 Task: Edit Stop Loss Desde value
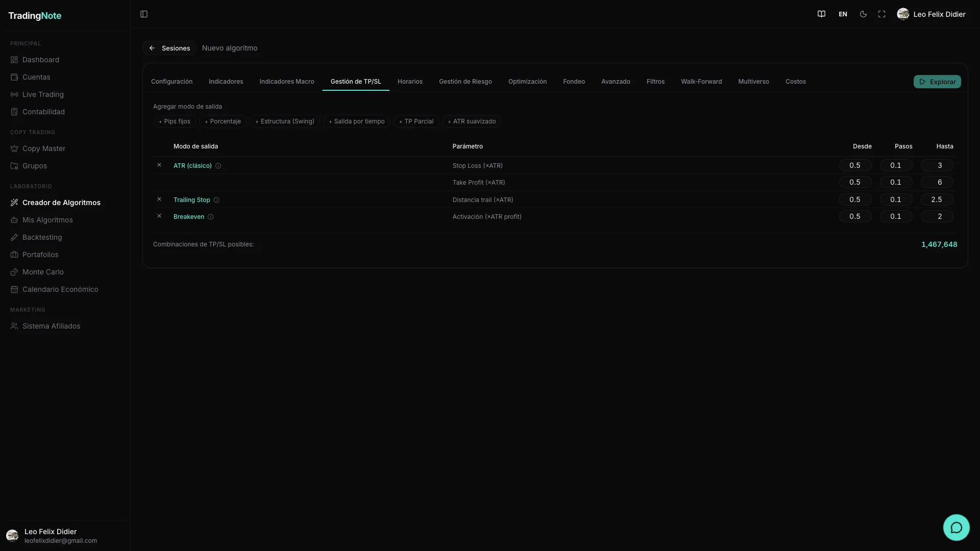point(855,165)
